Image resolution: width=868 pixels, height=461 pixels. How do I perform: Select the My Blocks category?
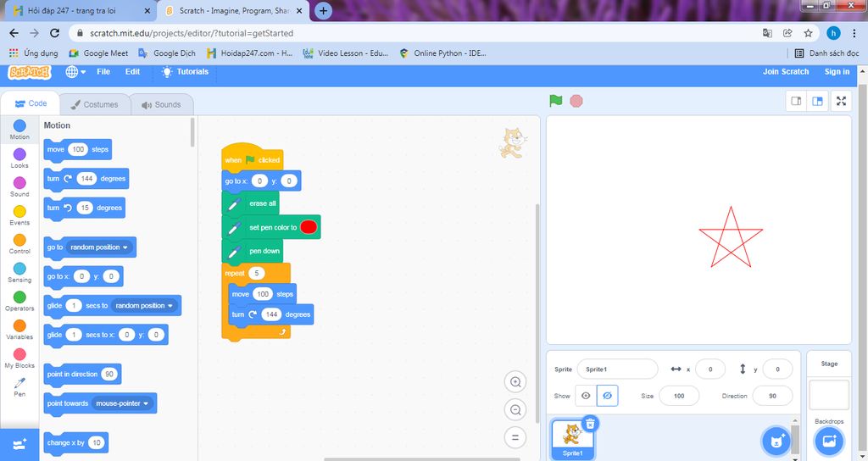click(x=19, y=358)
